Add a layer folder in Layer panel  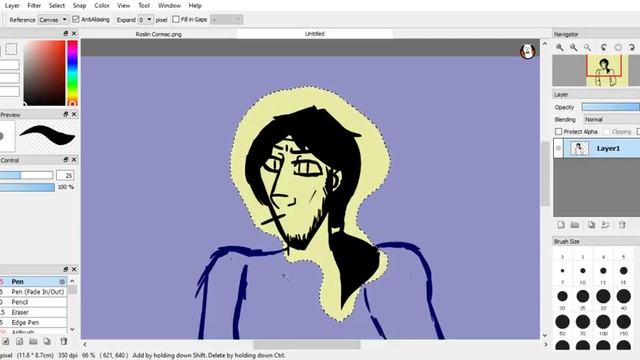(575, 225)
